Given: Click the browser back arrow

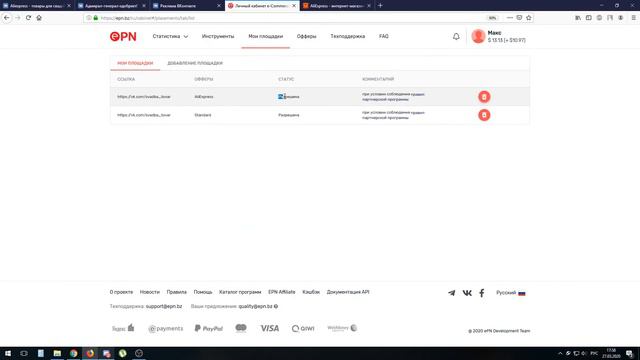Looking at the screenshot, I should 7,18.
